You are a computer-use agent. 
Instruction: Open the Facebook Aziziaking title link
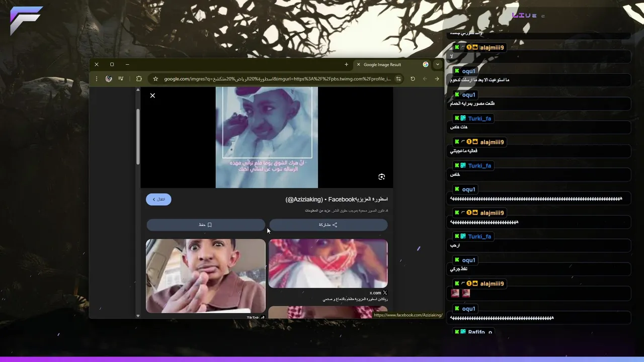pos(337,200)
